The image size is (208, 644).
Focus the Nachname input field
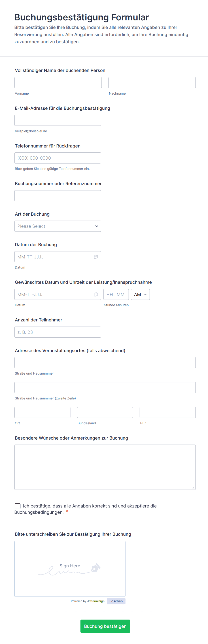coord(152,82)
